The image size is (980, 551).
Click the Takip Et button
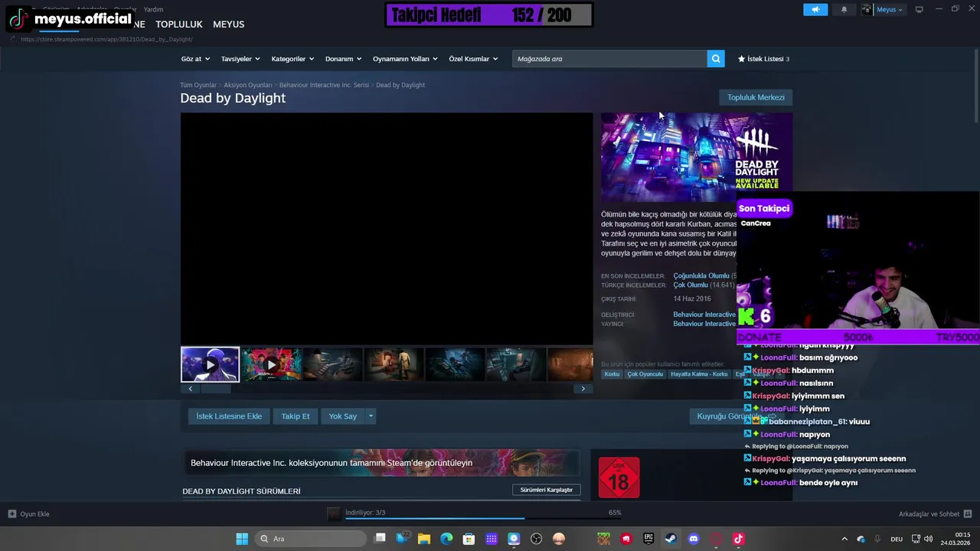point(296,416)
